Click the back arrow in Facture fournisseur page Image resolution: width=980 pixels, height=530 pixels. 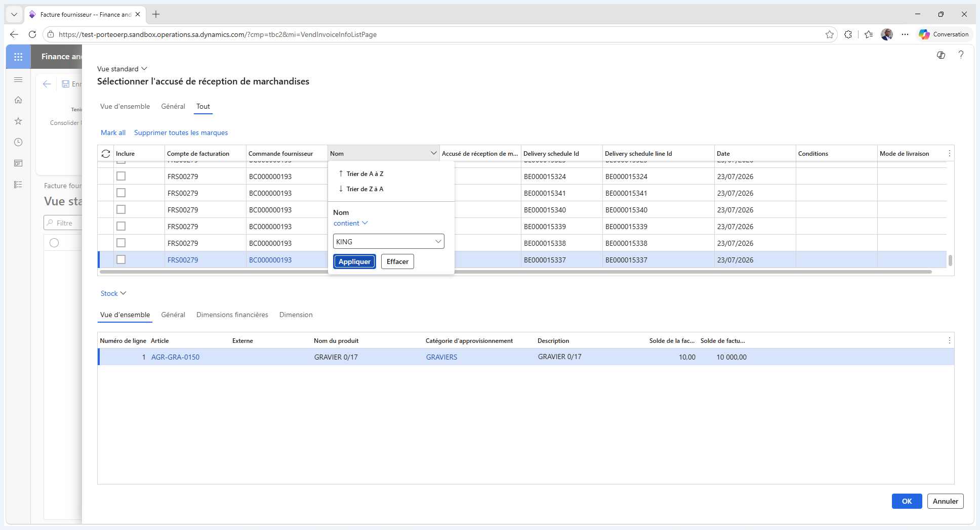pyautogui.click(x=47, y=84)
